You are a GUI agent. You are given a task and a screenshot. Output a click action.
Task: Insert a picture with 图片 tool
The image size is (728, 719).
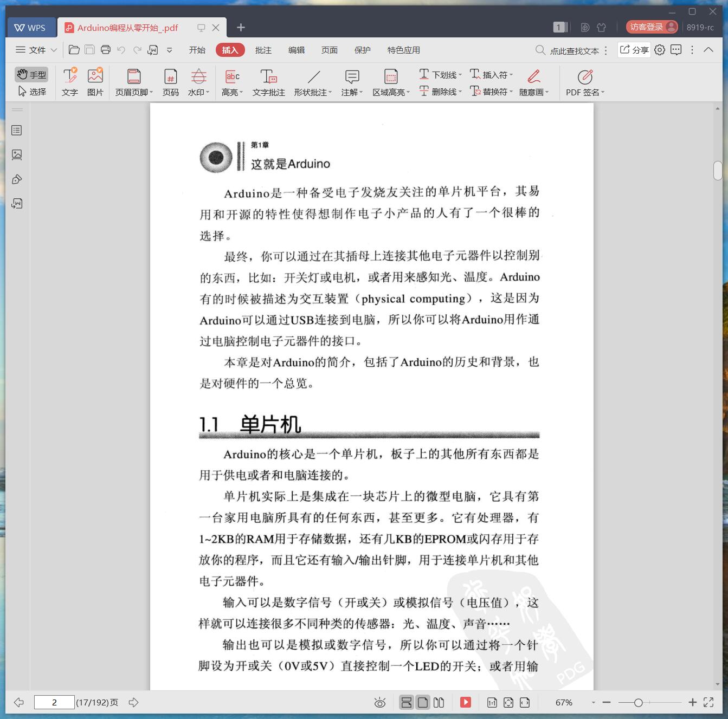[95, 82]
